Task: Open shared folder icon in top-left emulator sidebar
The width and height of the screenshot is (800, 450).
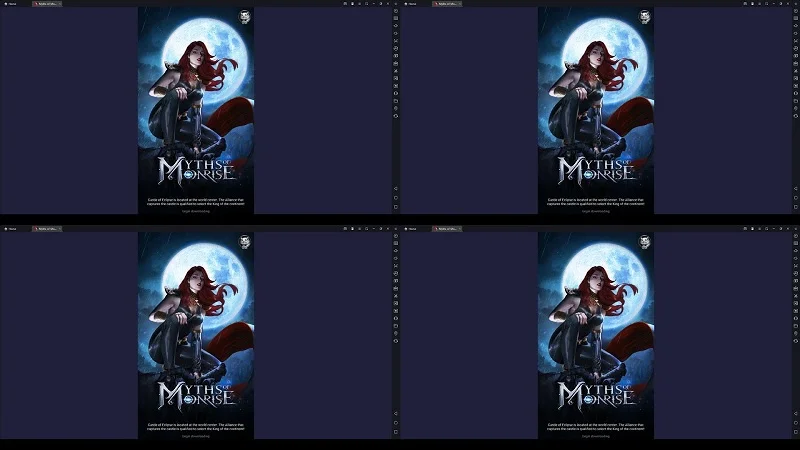Action: (396, 101)
